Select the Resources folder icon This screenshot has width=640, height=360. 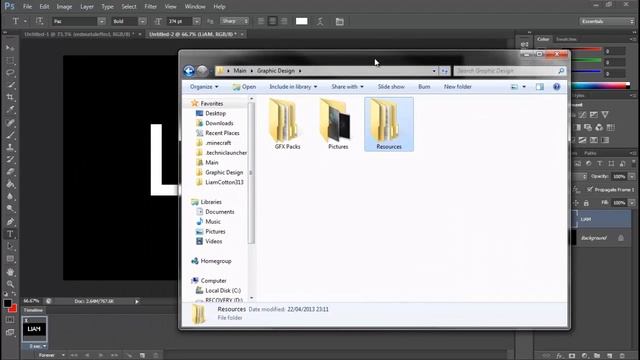389,124
